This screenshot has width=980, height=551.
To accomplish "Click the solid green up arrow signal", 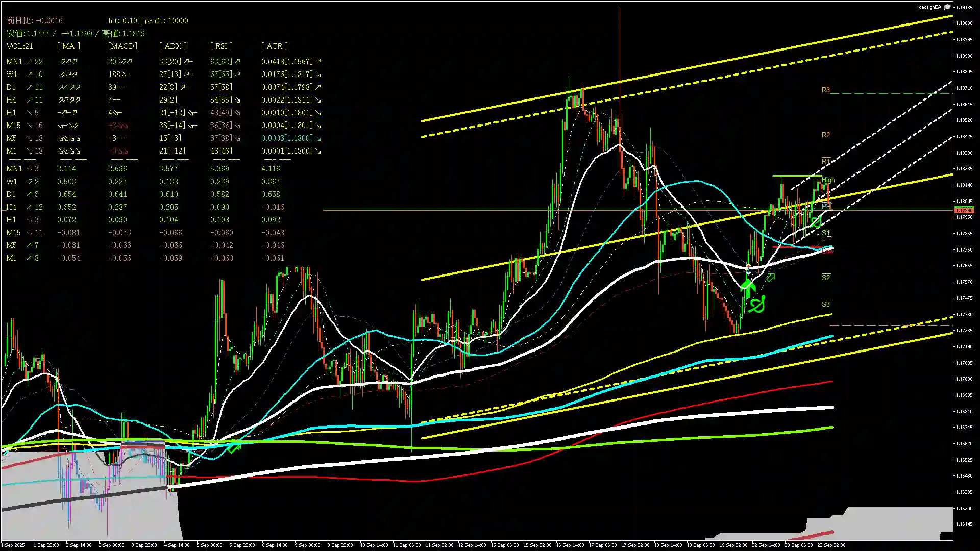I will coord(748,286).
